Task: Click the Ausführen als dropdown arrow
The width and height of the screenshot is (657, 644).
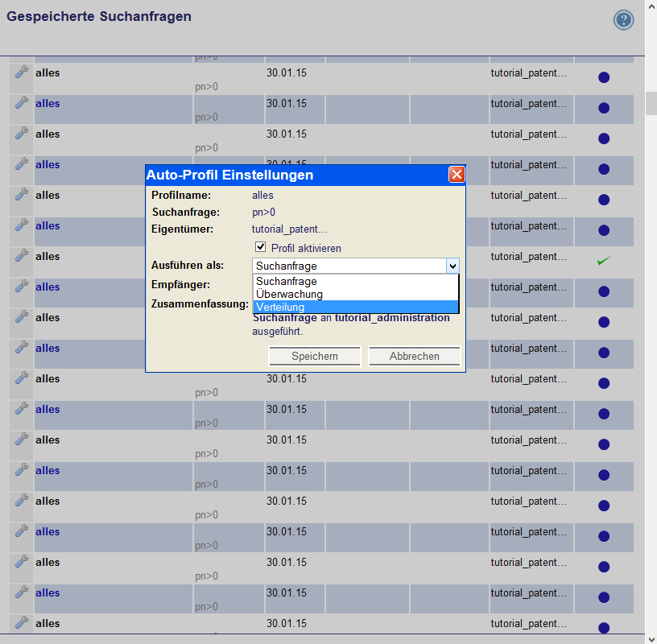Action: [452, 266]
